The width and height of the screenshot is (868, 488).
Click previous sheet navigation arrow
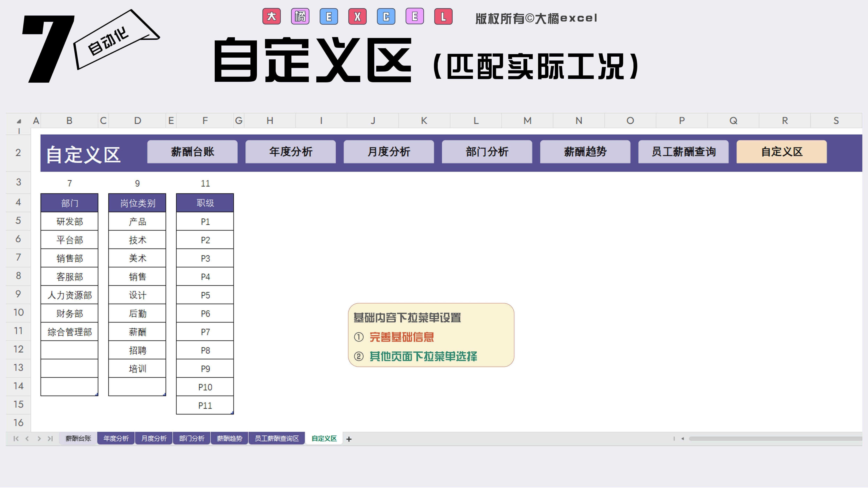27,439
